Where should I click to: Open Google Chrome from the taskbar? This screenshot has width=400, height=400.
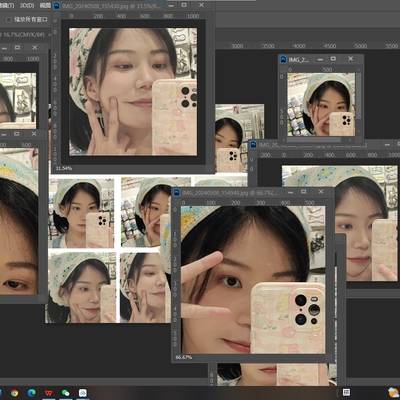click(14, 393)
